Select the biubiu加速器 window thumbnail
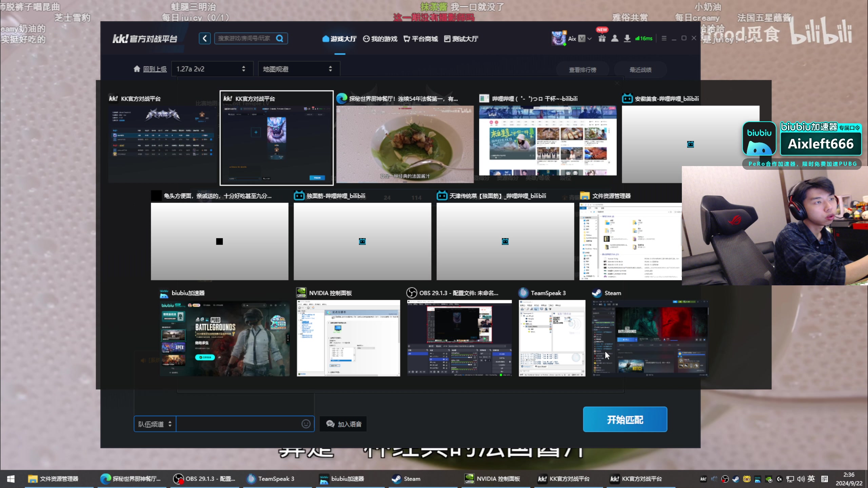 (x=224, y=338)
